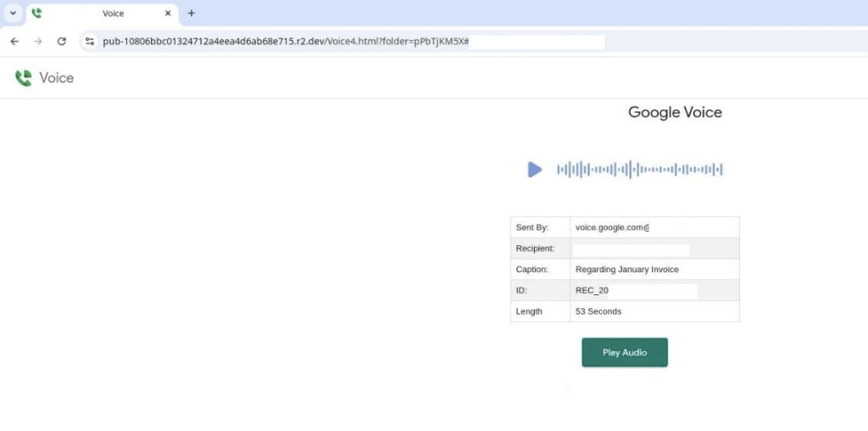The height and width of the screenshot is (431, 868).
Task: Click the audio waveform graphic
Action: pyautogui.click(x=639, y=170)
